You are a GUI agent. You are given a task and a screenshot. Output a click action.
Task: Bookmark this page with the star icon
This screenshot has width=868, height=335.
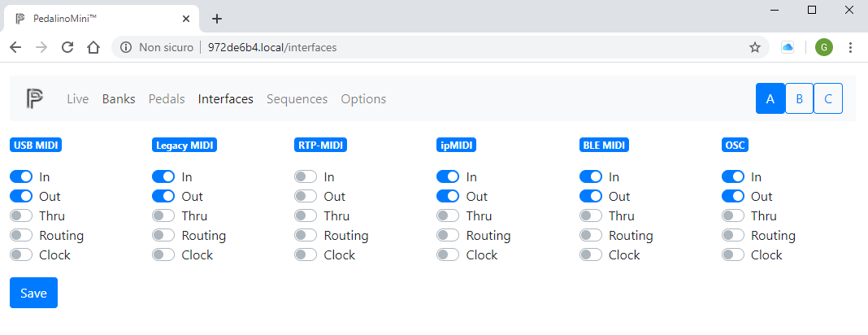tap(754, 48)
